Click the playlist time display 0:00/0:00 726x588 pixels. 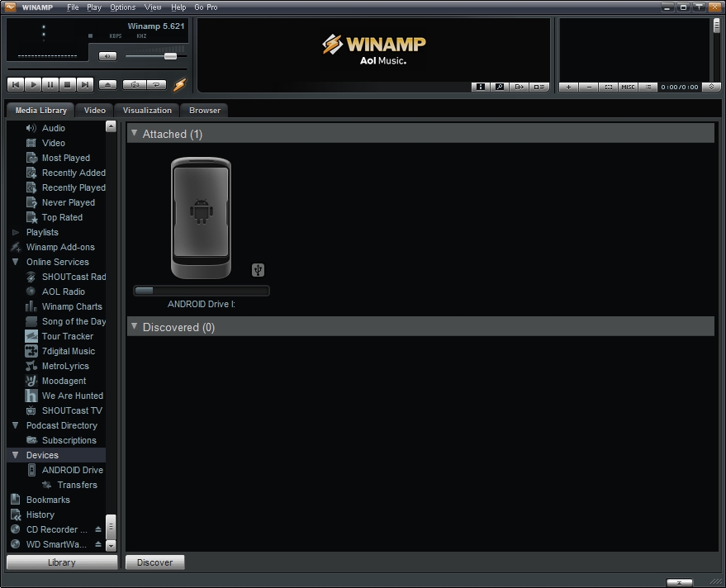680,87
